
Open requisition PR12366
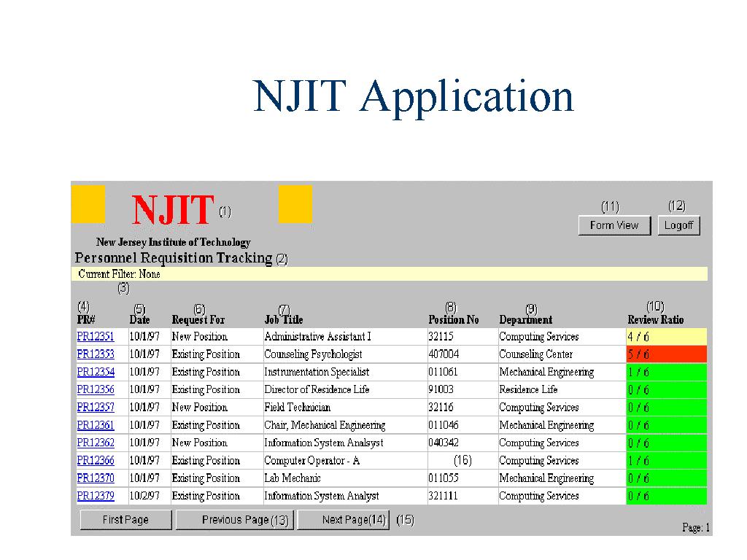(96, 461)
